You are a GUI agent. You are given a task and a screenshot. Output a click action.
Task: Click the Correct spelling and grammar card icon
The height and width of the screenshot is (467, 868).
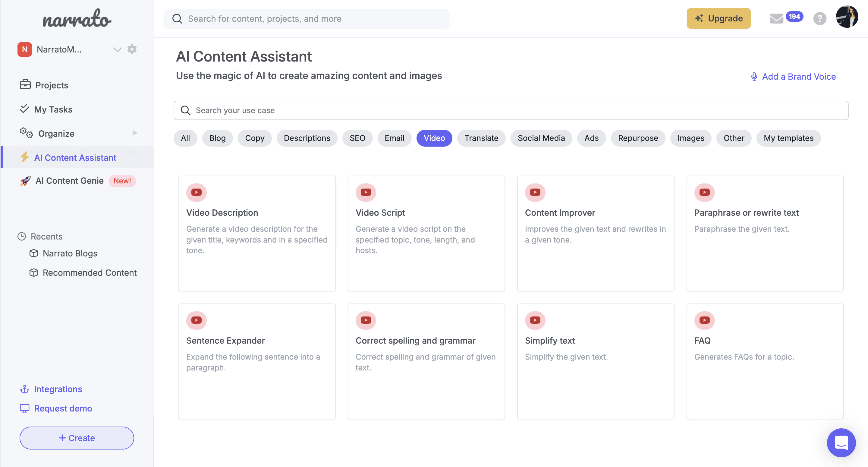366,320
